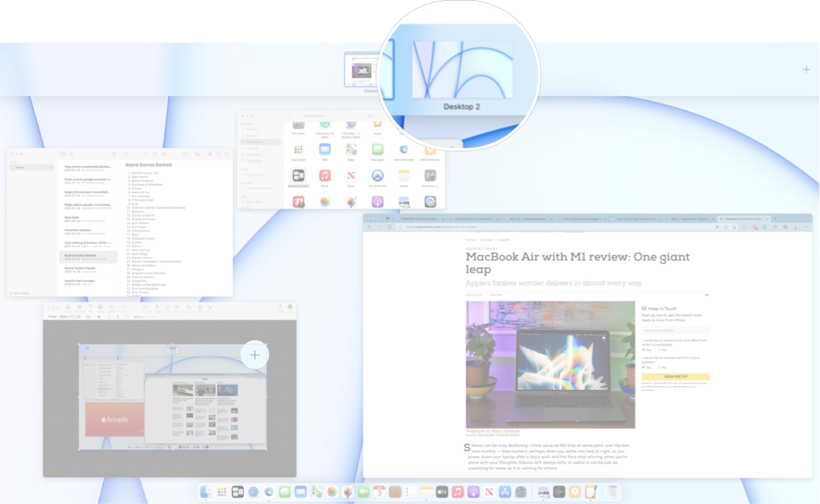
Task: Open Microsoft Edge from the Applications window
Action: point(404,150)
